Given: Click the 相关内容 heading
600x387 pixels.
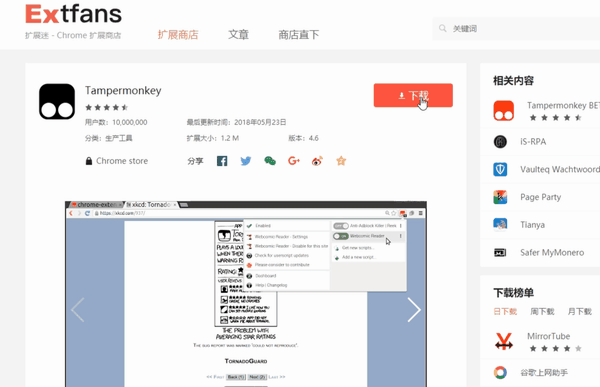Looking at the screenshot, I should 514,81.
